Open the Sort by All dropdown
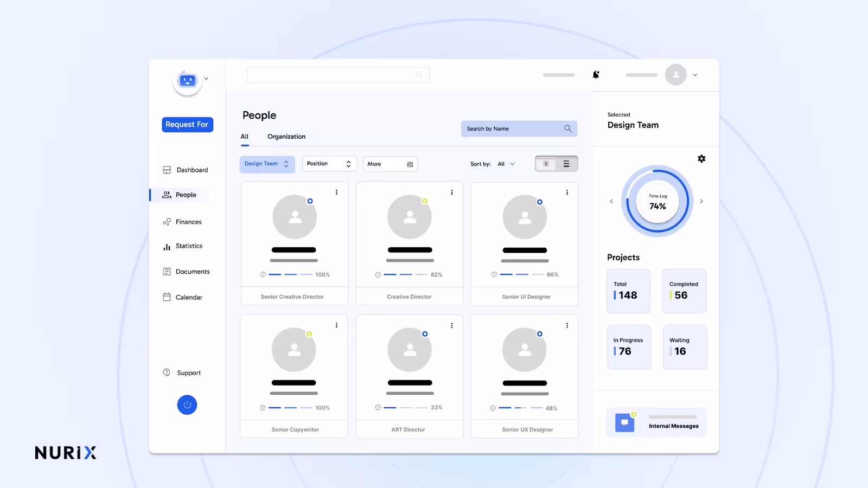 coord(506,164)
